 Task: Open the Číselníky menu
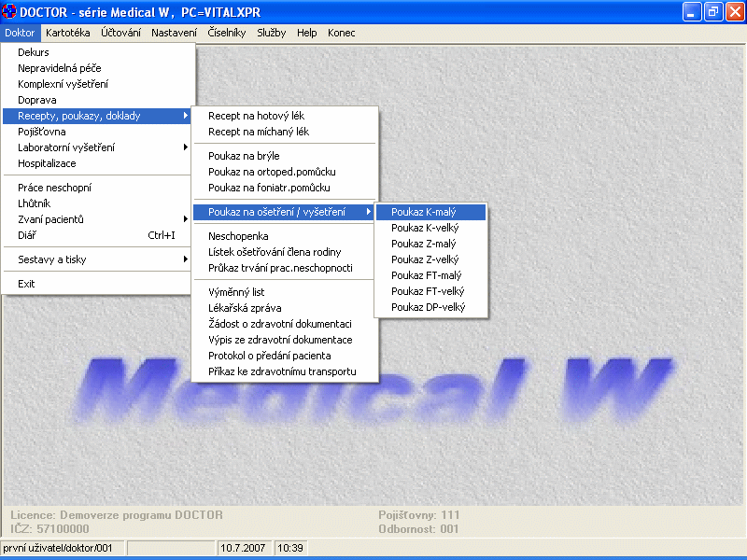227,33
